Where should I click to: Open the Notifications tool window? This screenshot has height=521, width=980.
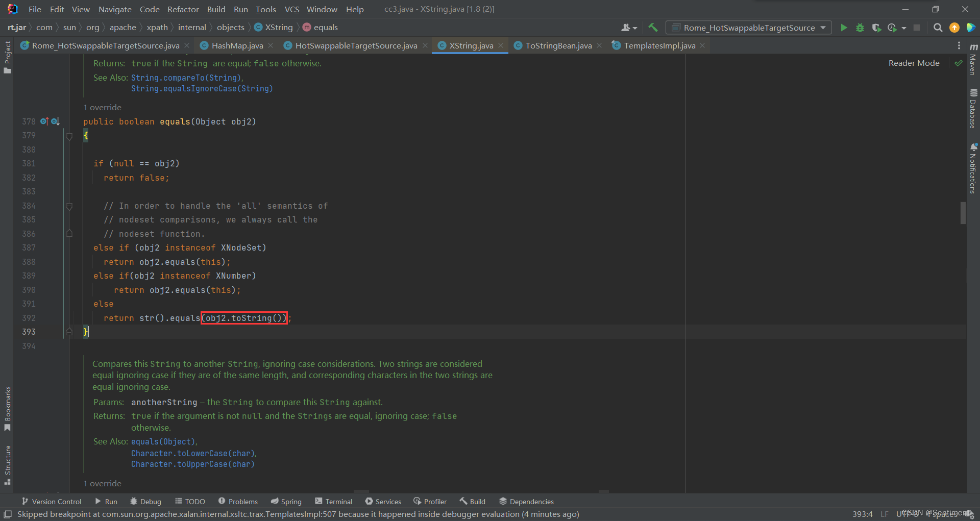pyautogui.click(x=973, y=168)
